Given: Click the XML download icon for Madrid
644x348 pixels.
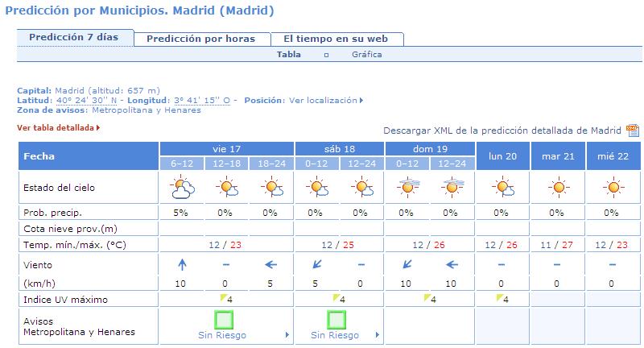Looking at the screenshot, I should click(632, 130).
